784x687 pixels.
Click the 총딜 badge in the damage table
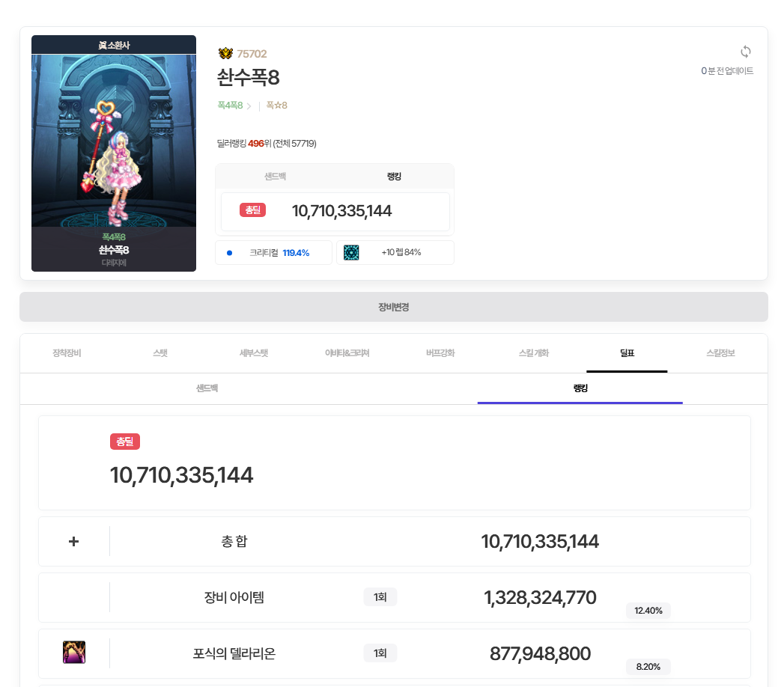tap(125, 442)
